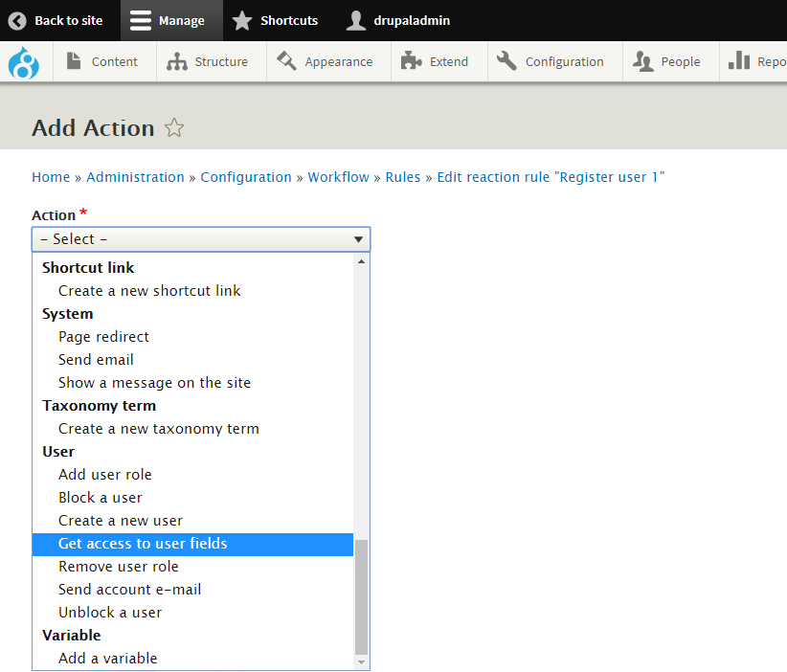This screenshot has width=787, height=672.
Task: Open the drupaladmin user menu
Action: click(x=398, y=20)
